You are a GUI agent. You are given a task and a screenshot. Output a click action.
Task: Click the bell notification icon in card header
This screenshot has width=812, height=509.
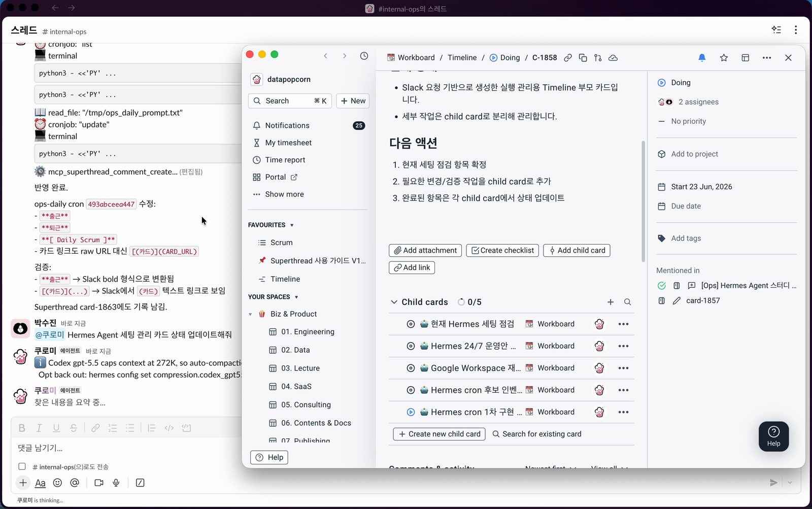click(702, 57)
